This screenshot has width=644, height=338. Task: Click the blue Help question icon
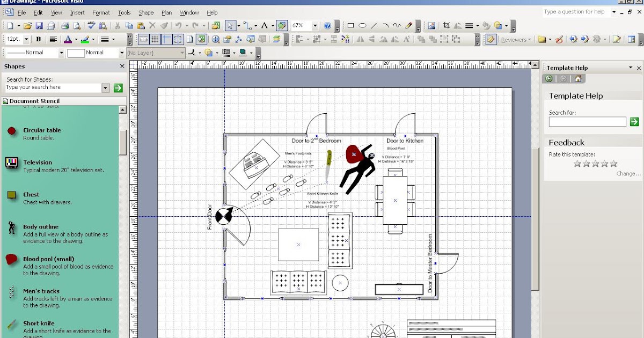[328, 25]
